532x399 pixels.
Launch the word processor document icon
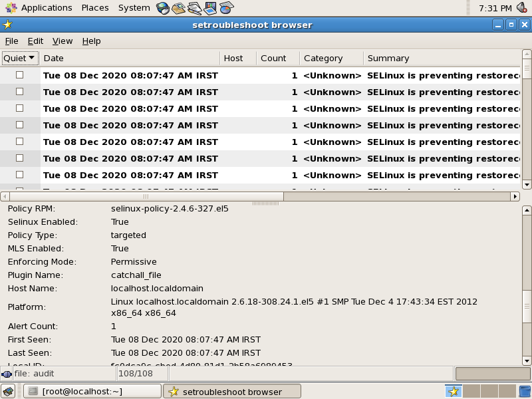click(x=194, y=8)
